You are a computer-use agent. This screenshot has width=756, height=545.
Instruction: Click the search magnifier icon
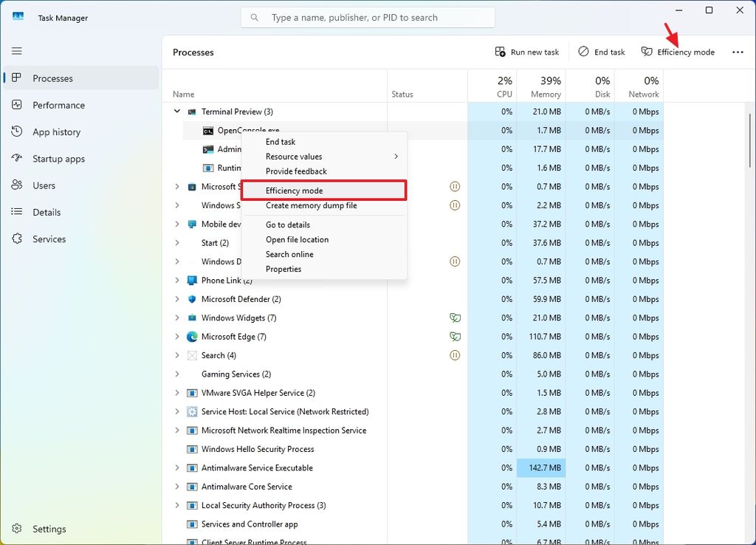[x=254, y=18]
